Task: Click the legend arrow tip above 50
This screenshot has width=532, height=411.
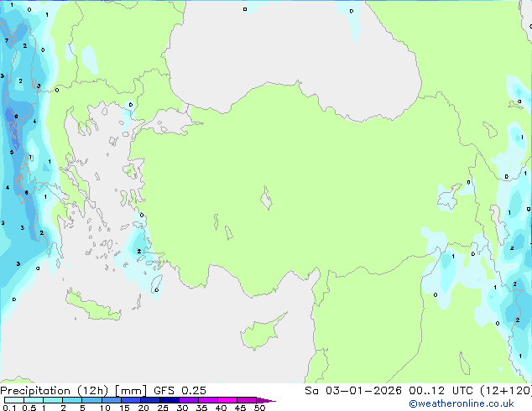Action: [266, 400]
